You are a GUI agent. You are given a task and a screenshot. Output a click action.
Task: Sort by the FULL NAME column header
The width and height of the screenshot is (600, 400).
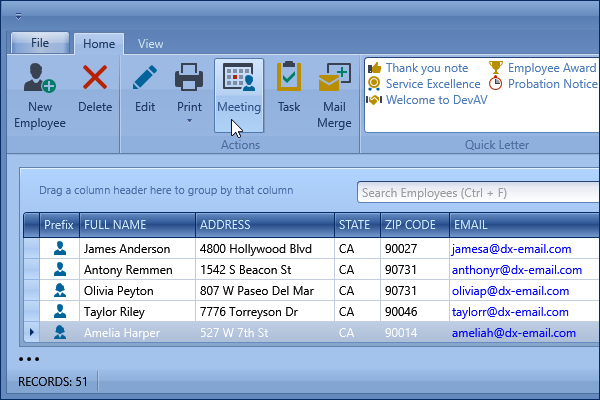[x=135, y=225]
